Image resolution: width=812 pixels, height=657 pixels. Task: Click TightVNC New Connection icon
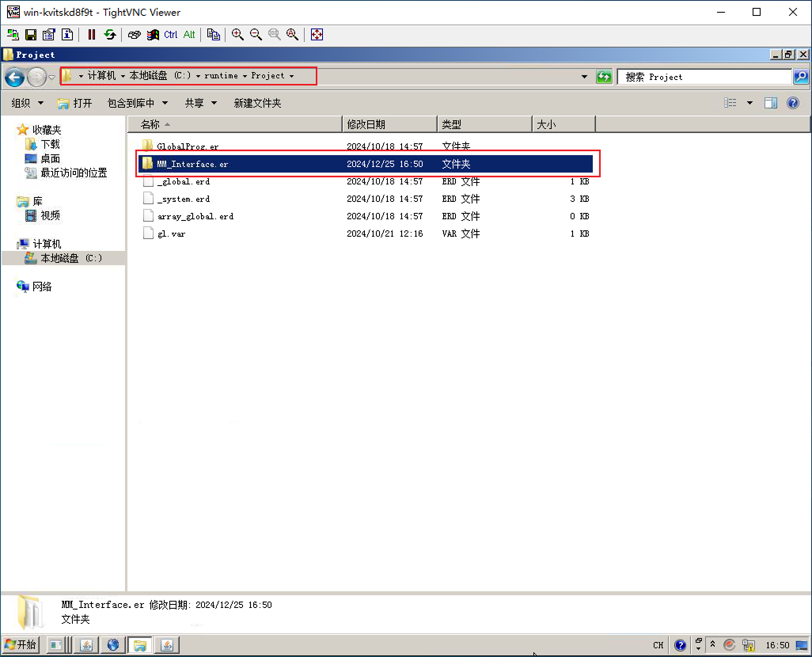click(x=13, y=35)
